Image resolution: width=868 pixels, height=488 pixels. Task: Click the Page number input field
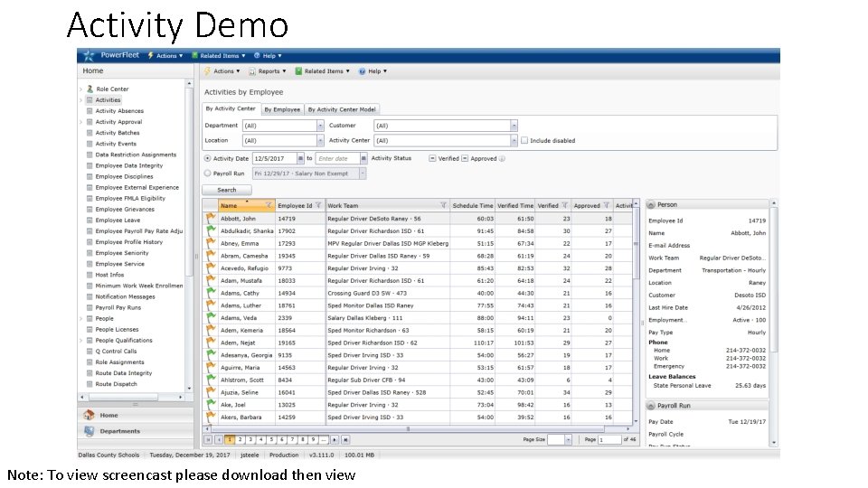coord(609,440)
